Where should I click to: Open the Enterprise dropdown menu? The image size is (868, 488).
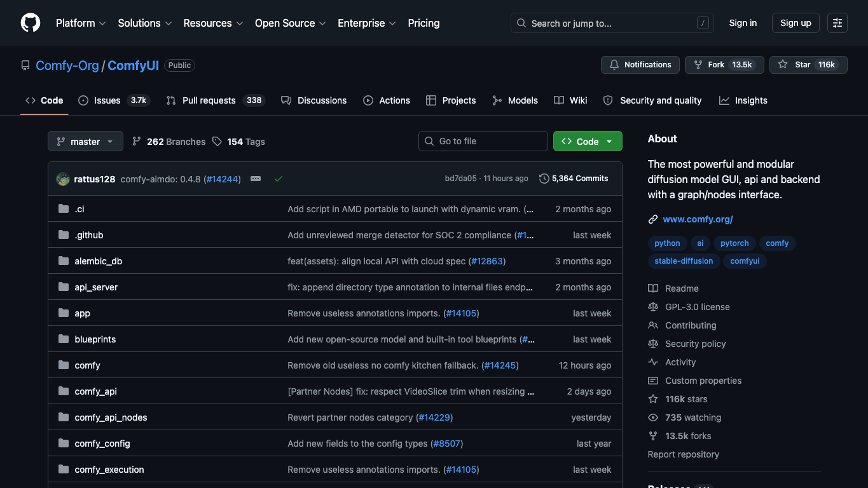[367, 23]
